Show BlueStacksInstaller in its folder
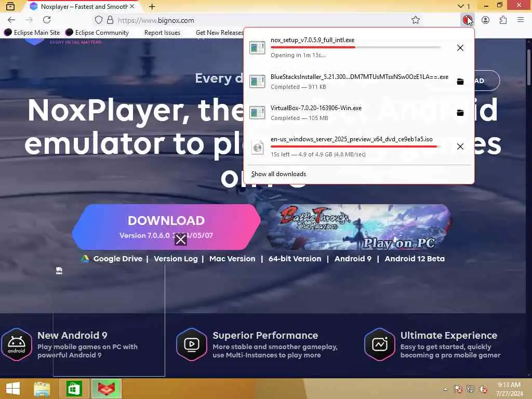The image size is (532, 399). (x=460, y=82)
